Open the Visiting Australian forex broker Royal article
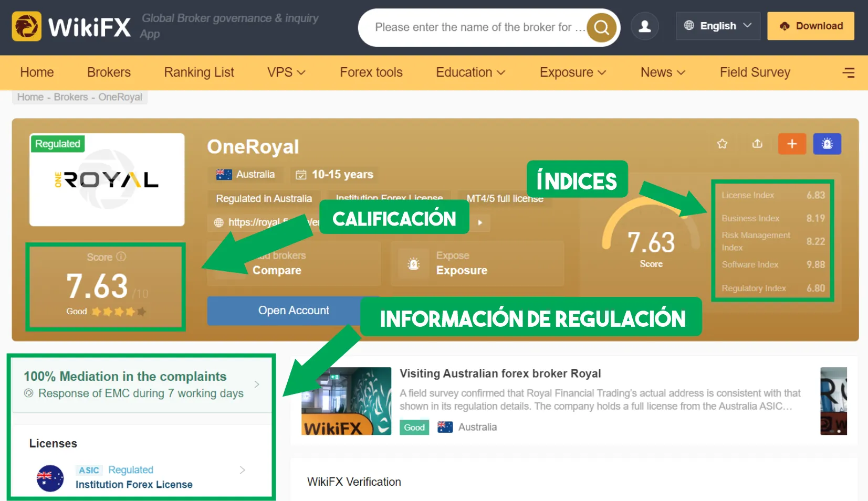868x501 pixels. point(500,374)
